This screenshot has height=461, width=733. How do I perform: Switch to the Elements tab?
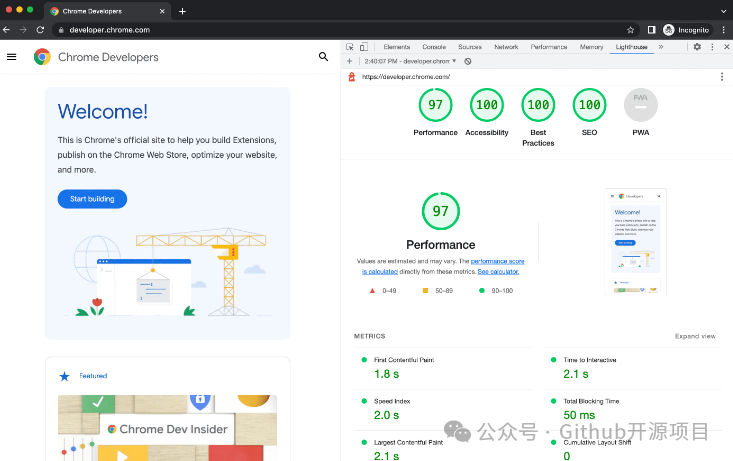tap(396, 47)
